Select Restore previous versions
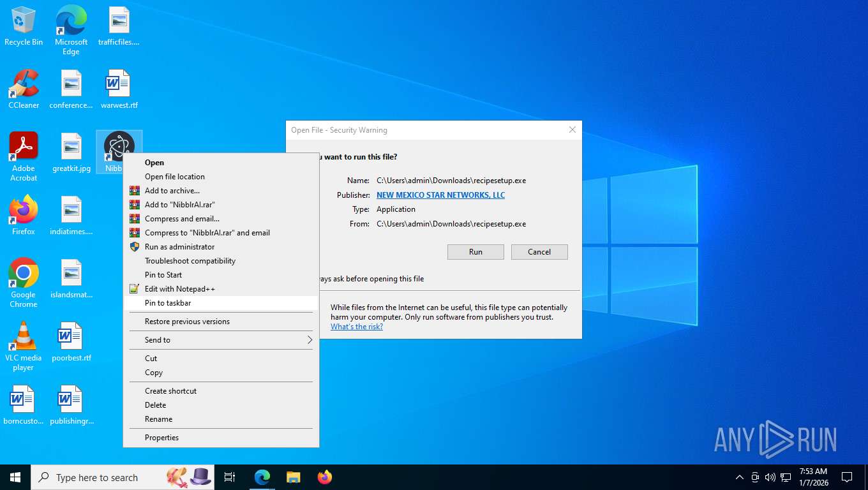This screenshot has width=868, height=490. tap(221, 322)
